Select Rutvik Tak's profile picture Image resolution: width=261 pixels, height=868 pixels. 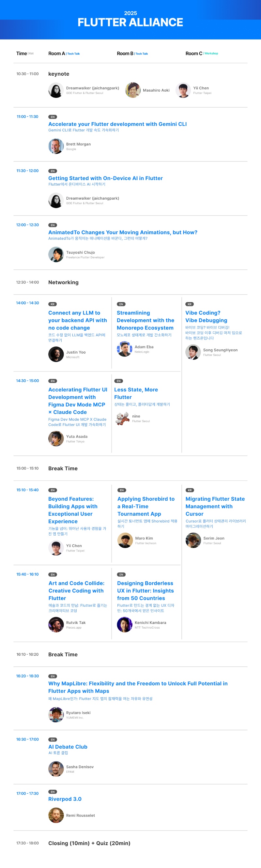point(56,625)
